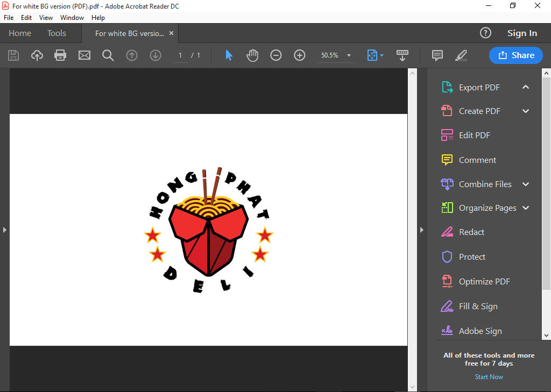Open the comment speech bubble tool
The height and width of the screenshot is (392, 551).
click(437, 55)
